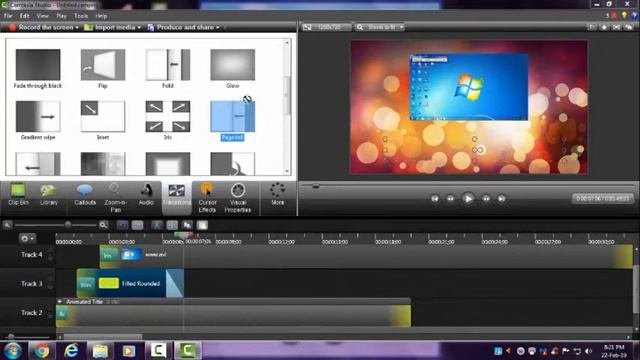Screen dimensions: 640x360
Task: Open the Visual Properties tab
Action: pyautogui.click(x=238, y=198)
